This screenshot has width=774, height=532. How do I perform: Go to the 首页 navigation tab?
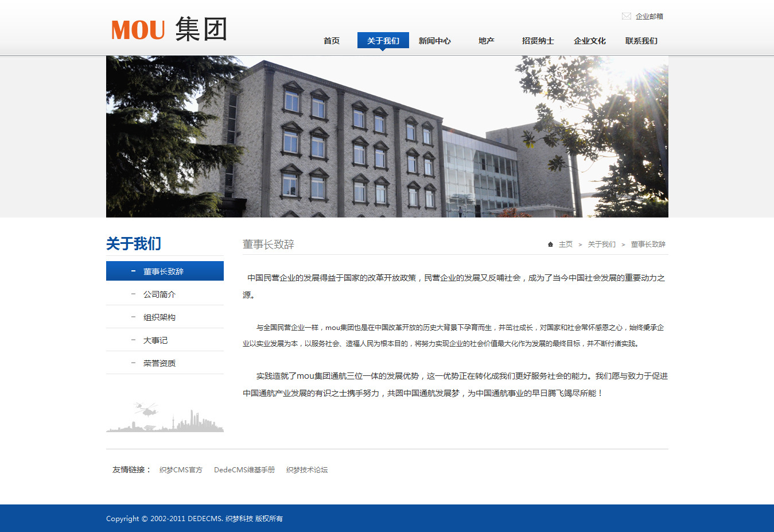(x=332, y=41)
